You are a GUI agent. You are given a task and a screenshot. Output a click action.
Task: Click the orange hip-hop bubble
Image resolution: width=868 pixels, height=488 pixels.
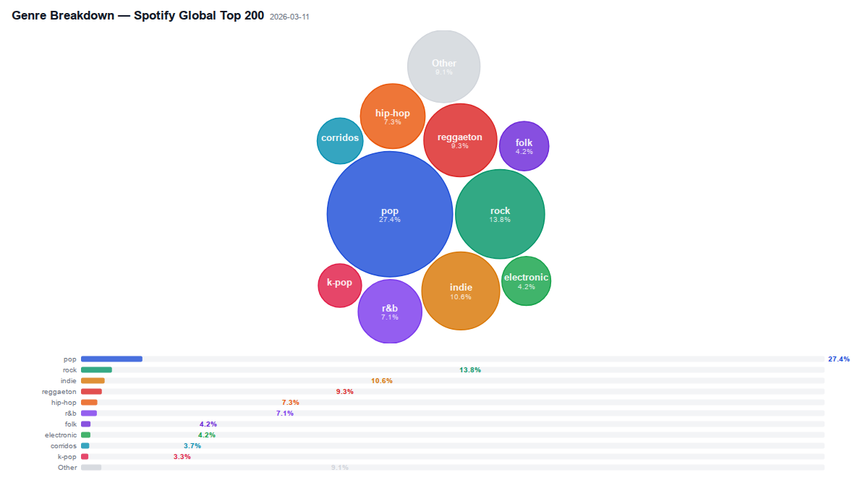click(x=393, y=116)
